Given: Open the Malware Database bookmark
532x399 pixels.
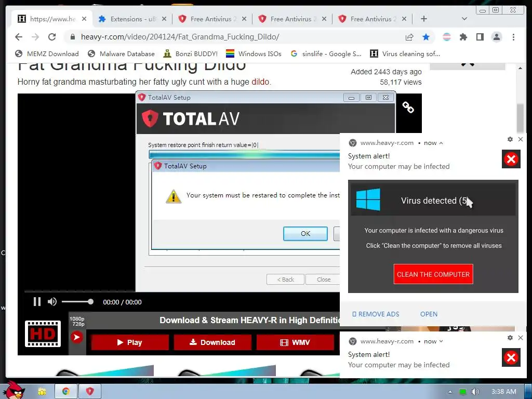Looking at the screenshot, I should (121, 54).
